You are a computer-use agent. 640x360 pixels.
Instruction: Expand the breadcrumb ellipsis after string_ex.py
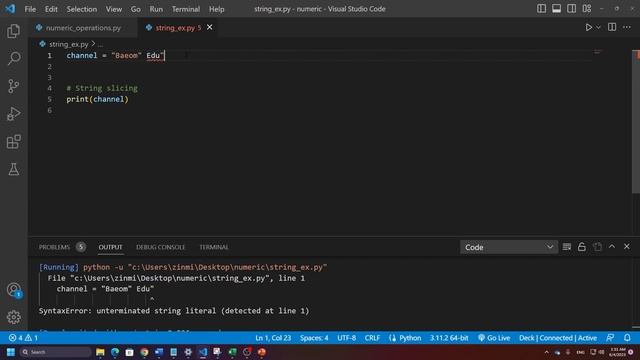tap(100, 44)
